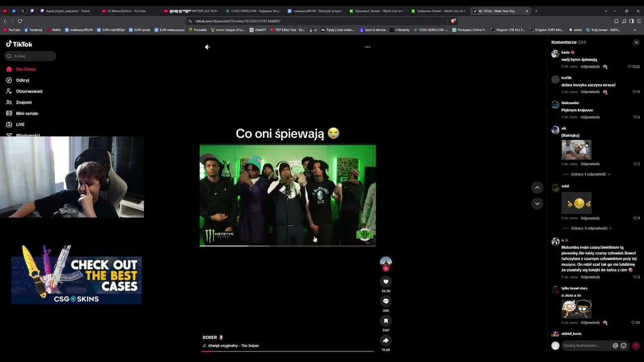Like xik's sticker comment
The height and width of the screenshot is (362, 644).
[635, 164]
